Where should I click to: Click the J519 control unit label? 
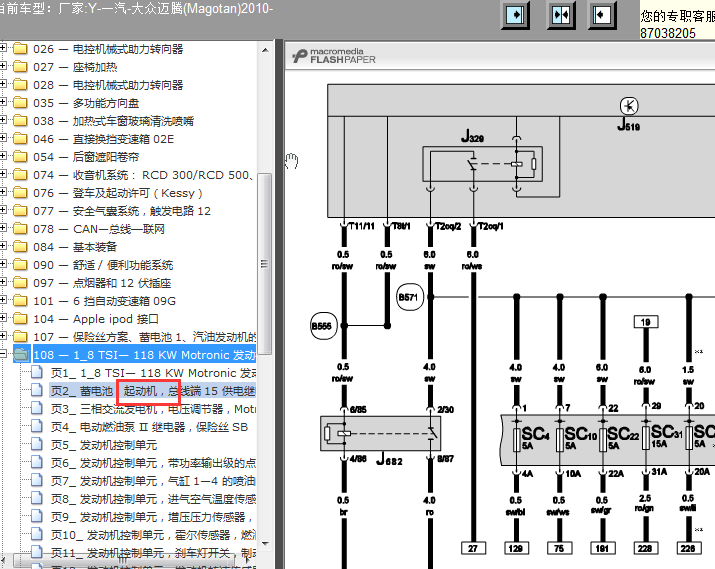pos(629,124)
